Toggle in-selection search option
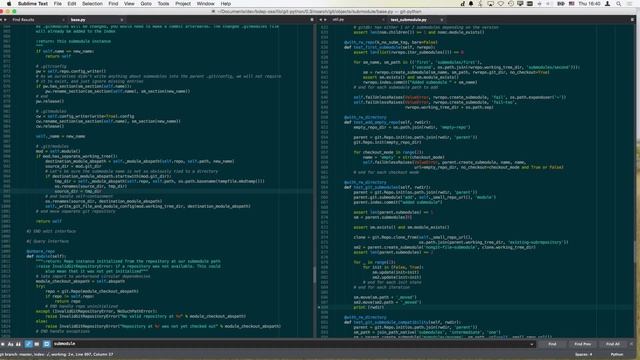Image resolution: width=640 pixels, height=360 pixels. (x=37, y=344)
